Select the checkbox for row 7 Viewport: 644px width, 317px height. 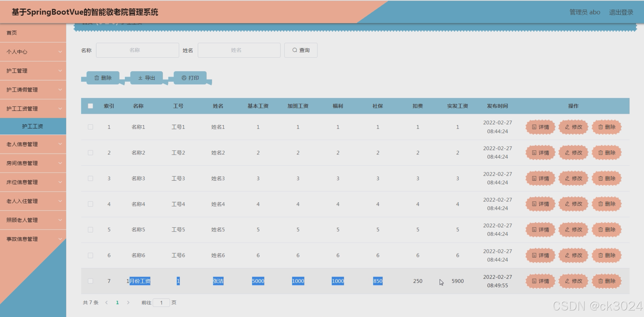point(90,281)
